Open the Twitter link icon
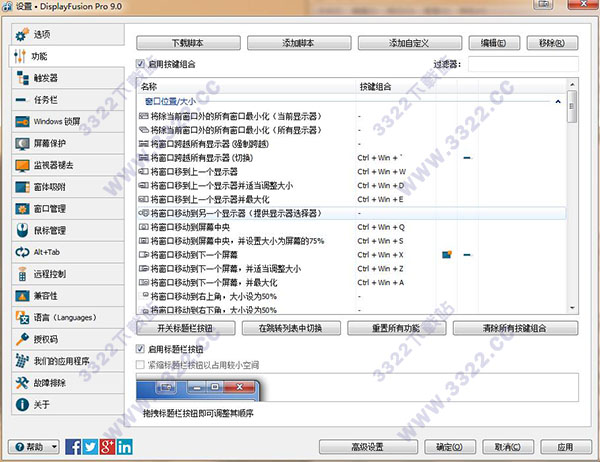This screenshot has height=462, width=600. [90, 447]
